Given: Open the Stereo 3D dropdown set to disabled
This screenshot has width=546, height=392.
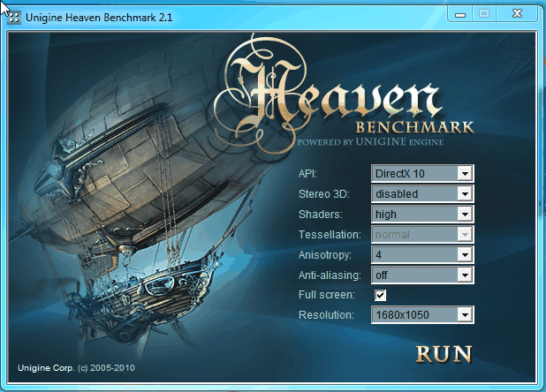Looking at the screenshot, I should 422,193.
